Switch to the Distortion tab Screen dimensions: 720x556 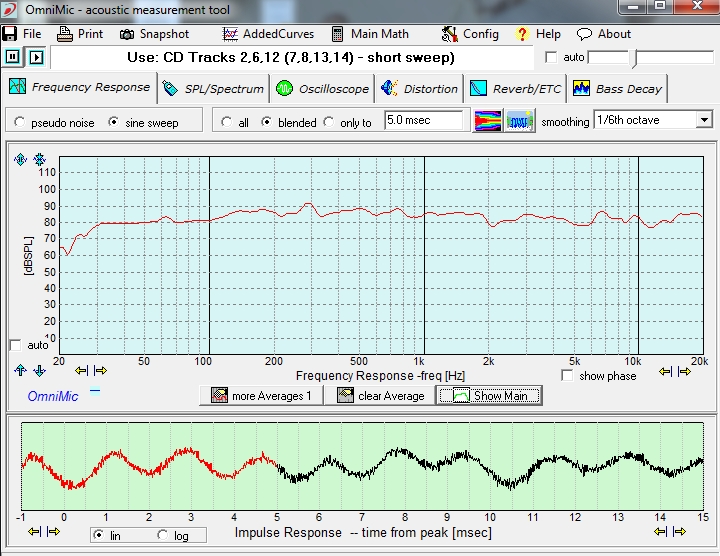tap(420, 89)
